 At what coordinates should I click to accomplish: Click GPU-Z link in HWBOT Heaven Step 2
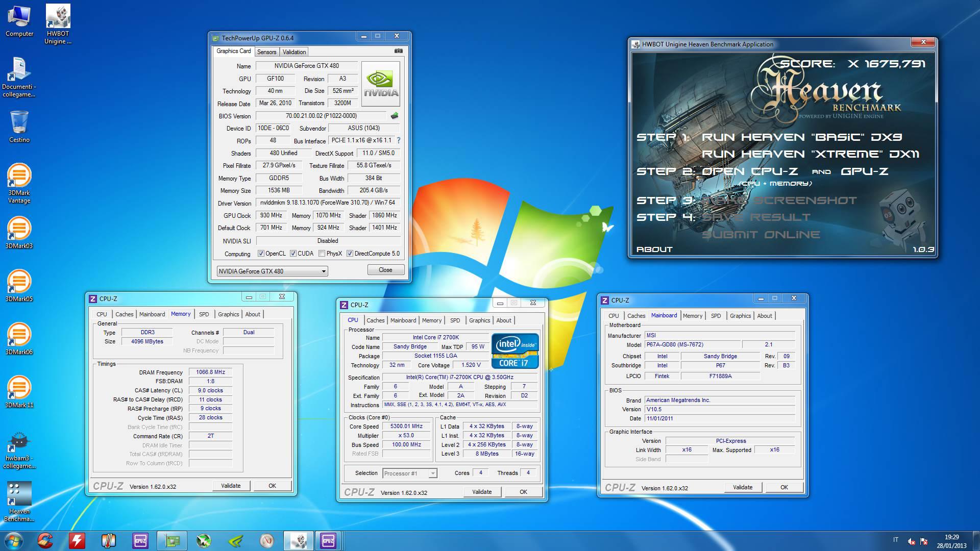tap(865, 171)
